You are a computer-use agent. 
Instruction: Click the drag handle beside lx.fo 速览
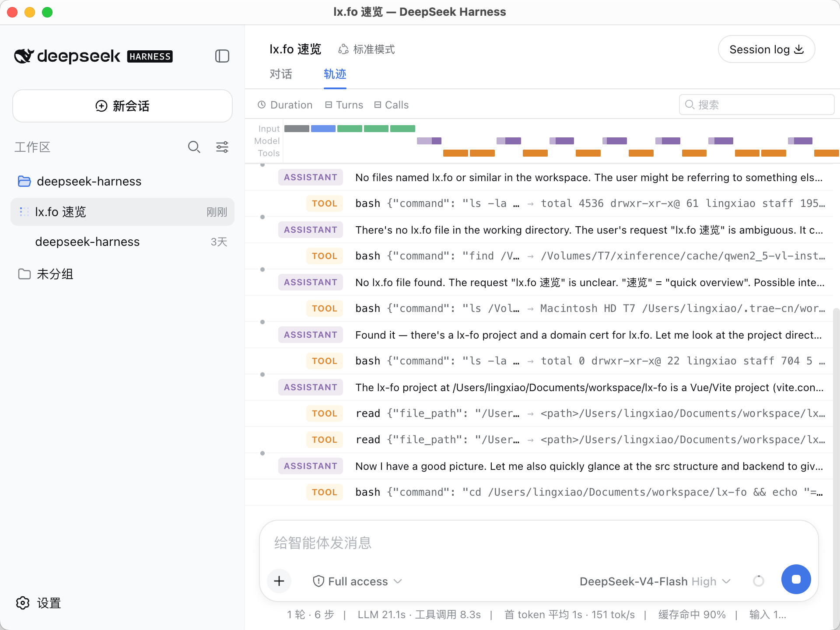24,212
